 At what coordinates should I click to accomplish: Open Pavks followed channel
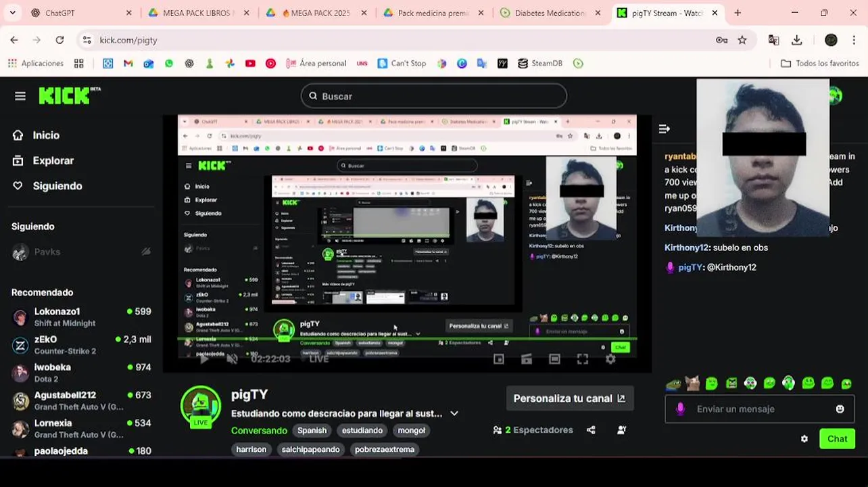pos(81,252)
